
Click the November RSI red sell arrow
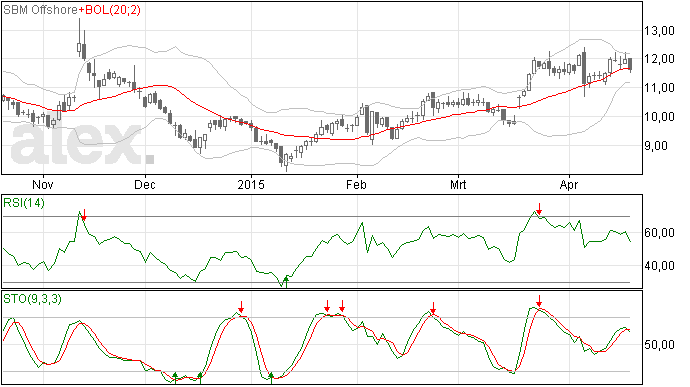tap(84, 215)
